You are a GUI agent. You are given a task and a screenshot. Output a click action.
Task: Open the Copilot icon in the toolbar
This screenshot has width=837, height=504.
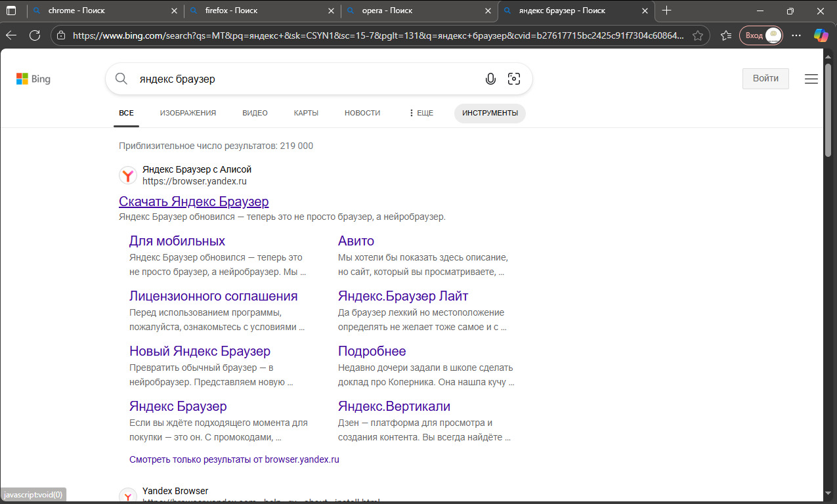(821, 35)
